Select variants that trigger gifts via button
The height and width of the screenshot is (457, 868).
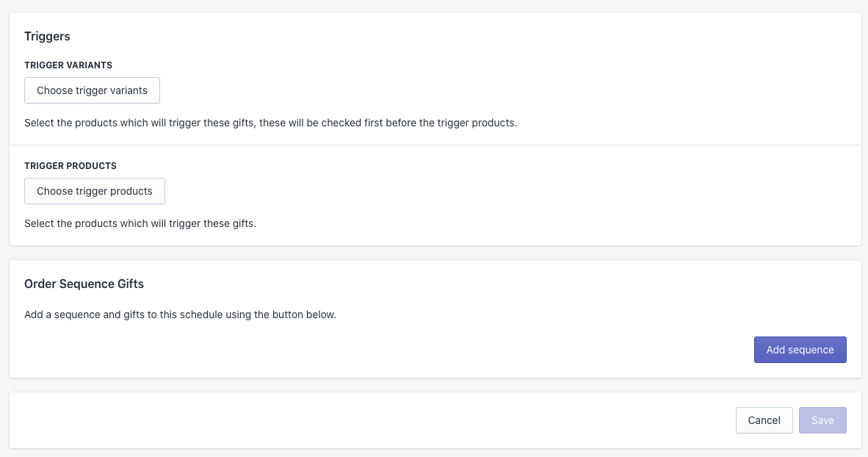point(92,90)
